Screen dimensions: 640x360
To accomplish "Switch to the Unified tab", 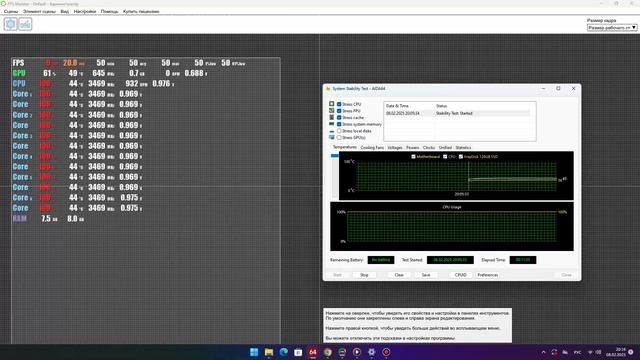I will [445, 148].
